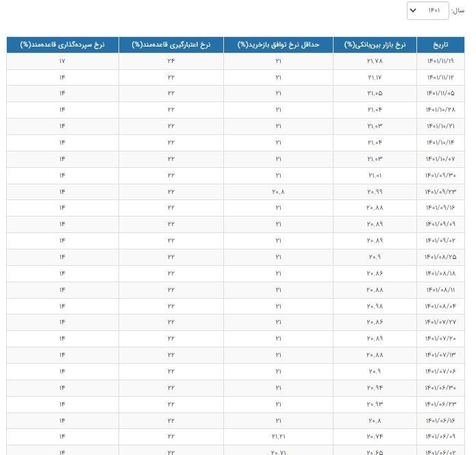Viewport: 476px width, 455px height.
Task: Select the نرخ اعتبارگیری قاعده‌مند column header
Action: point(171,45)
